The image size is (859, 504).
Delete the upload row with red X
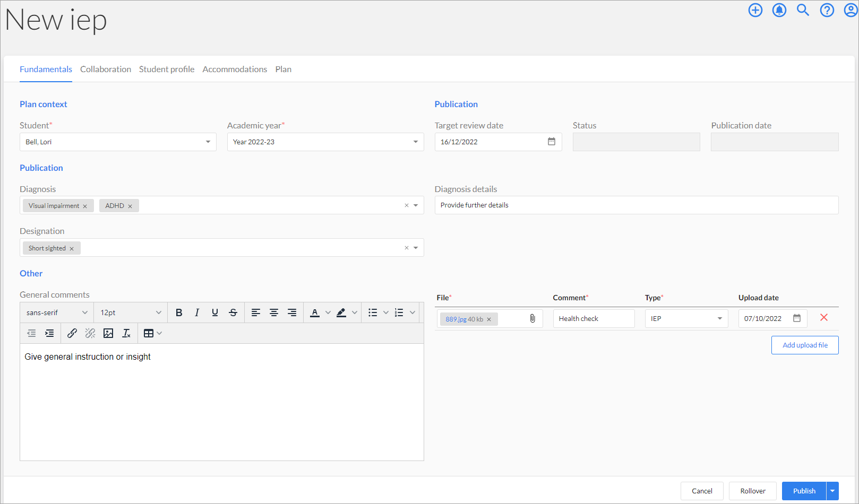(824, 317)
